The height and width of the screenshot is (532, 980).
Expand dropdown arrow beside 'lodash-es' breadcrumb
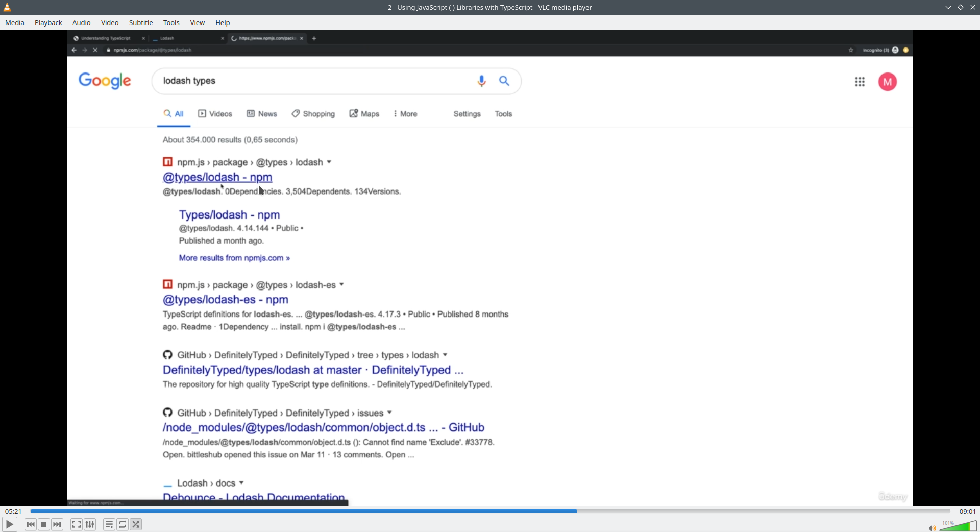pos(342,284)
